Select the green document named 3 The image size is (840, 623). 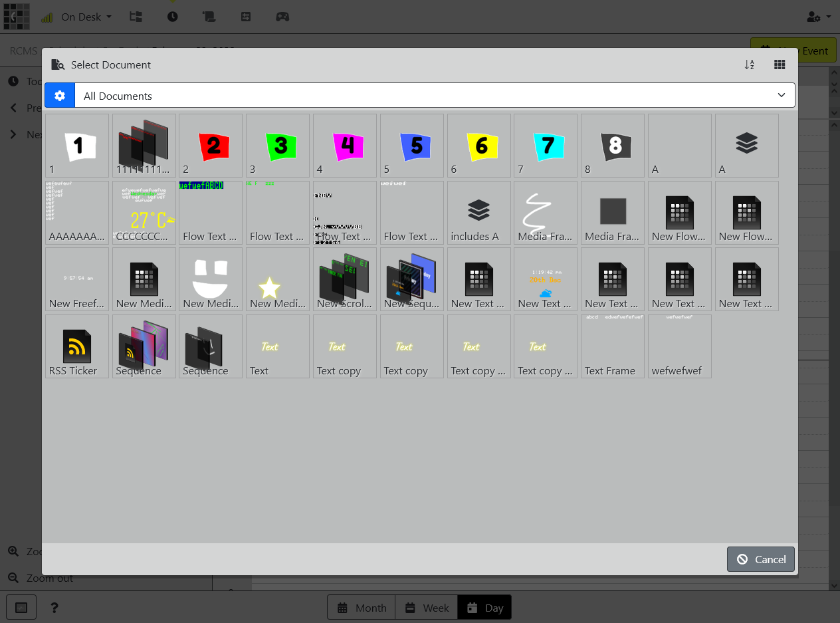click(278, 146)
